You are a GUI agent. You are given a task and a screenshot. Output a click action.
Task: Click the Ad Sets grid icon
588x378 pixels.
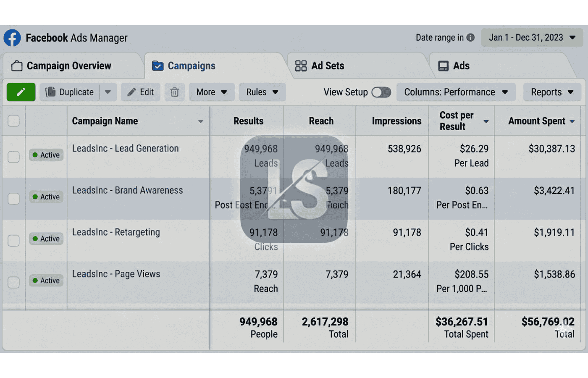(301, 66)
